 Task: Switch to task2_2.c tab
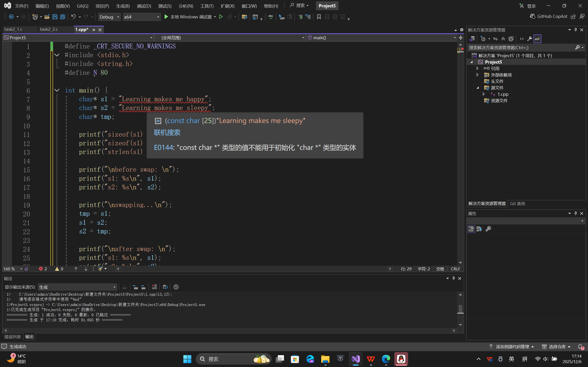[x=49, y=29]
